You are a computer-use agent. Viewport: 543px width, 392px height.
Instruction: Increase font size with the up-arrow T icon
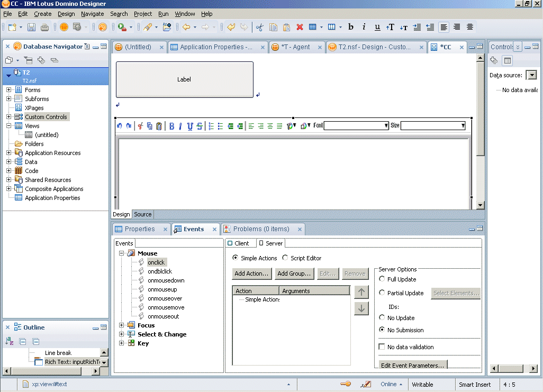390,27
